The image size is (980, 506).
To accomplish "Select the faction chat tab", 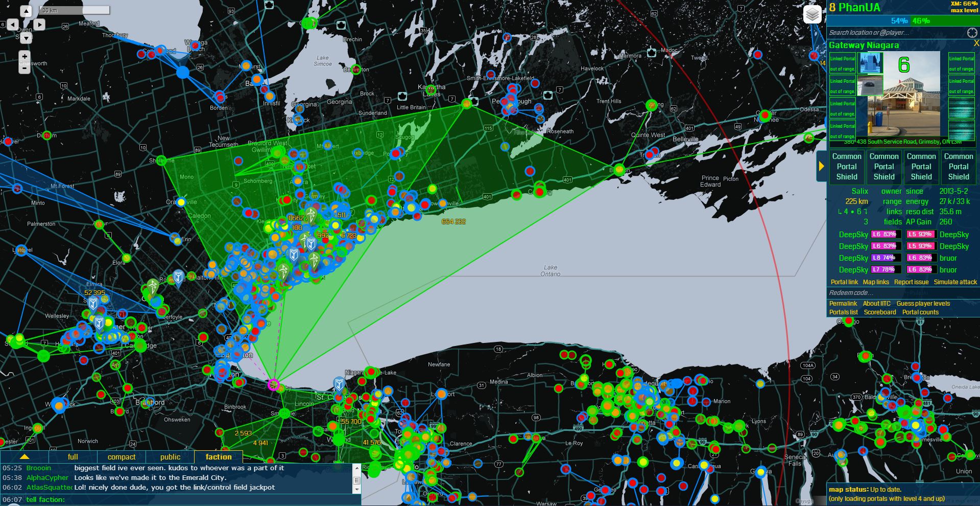I will (219, 456).
